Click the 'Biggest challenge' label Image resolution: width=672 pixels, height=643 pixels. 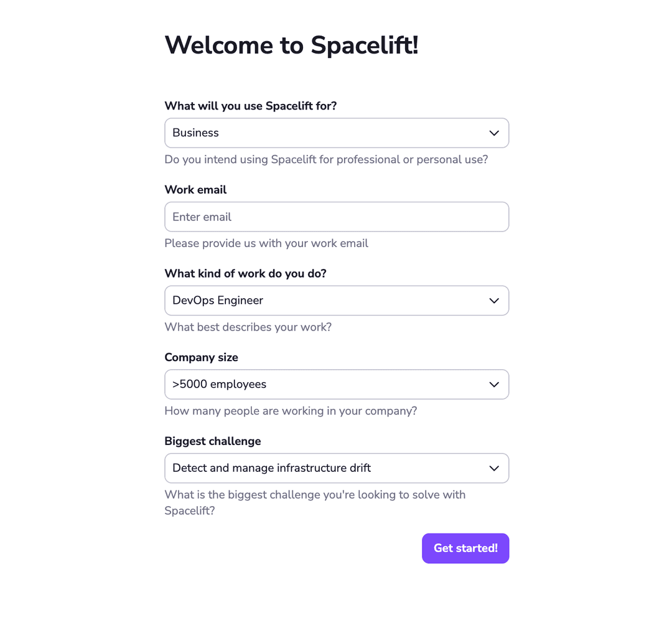coord(212,441)
